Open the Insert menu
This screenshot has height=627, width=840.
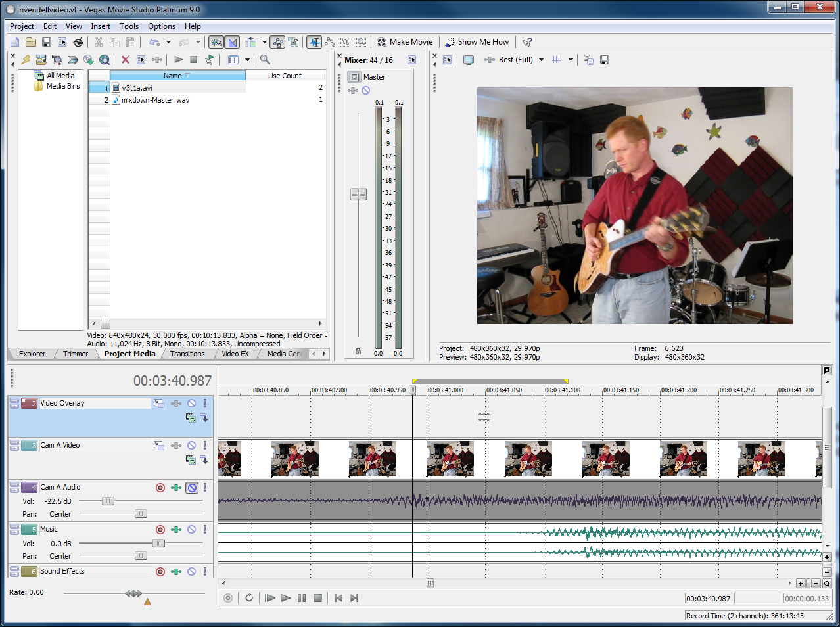point(101,26)
